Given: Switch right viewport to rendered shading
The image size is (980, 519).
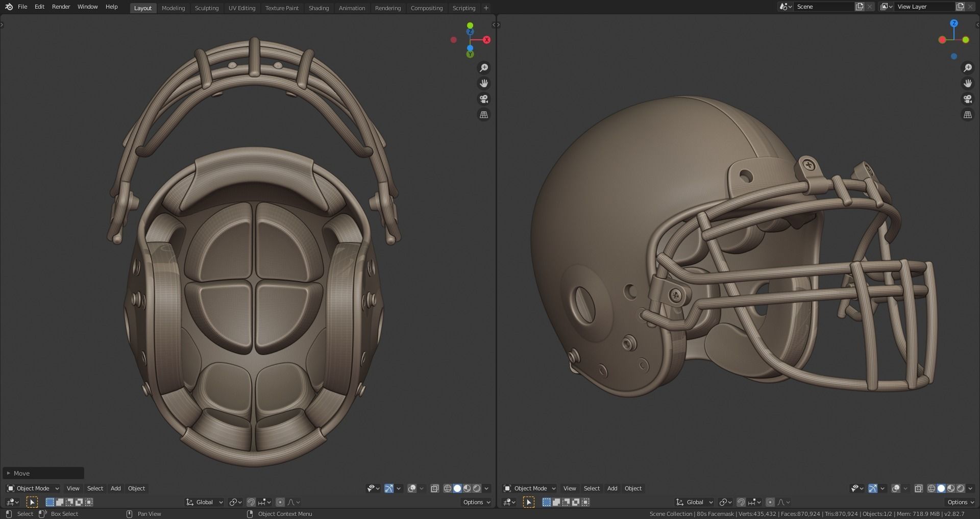Looking at the screenshot, I should 961,488.
